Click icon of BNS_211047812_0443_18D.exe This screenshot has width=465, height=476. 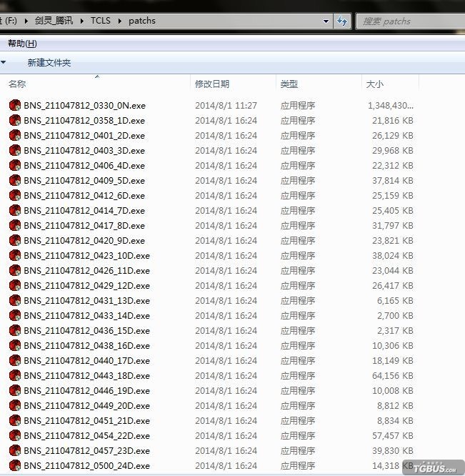point(15,375)
